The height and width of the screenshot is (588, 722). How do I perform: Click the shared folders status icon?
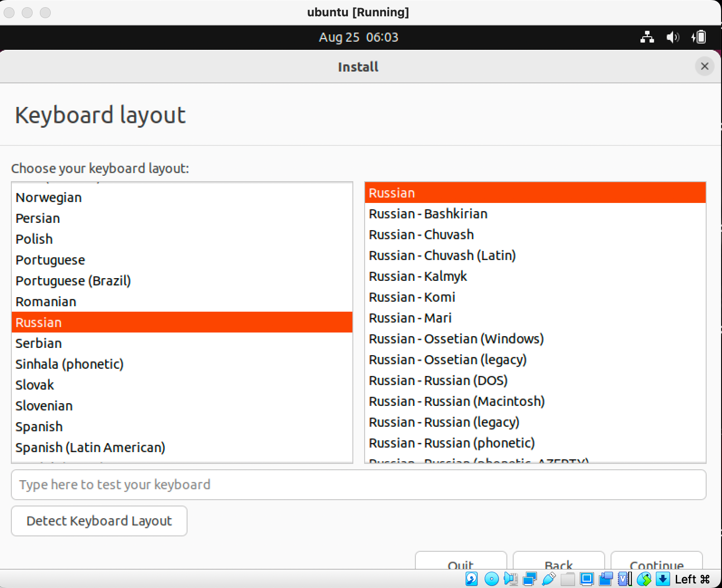tap(568, 579)
